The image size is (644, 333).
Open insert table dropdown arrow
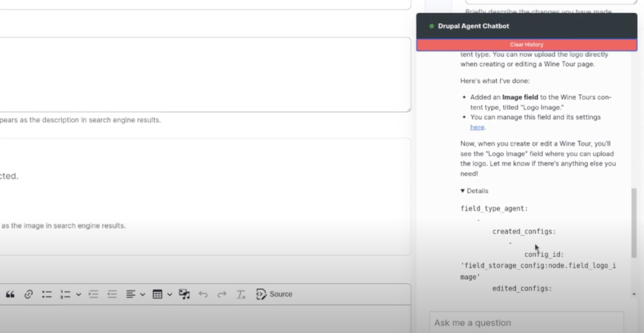coord(170,294)
